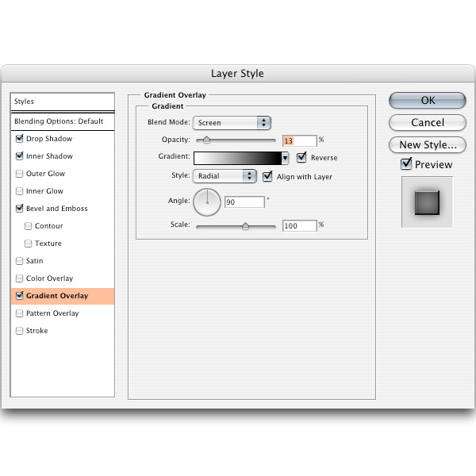The image size is (476, 476).
Task: Click the Opacity slider handle
Action: click(x=206, y=140)
